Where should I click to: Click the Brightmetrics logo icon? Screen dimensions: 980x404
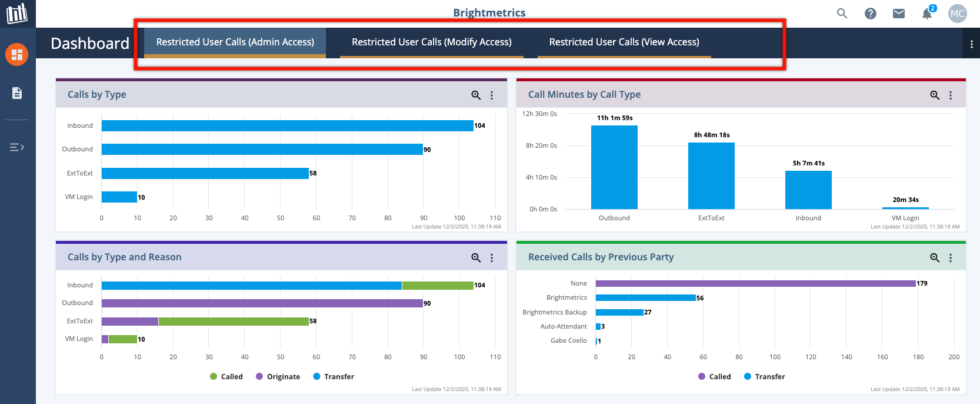pyautogui.click(x=17, y=13)
